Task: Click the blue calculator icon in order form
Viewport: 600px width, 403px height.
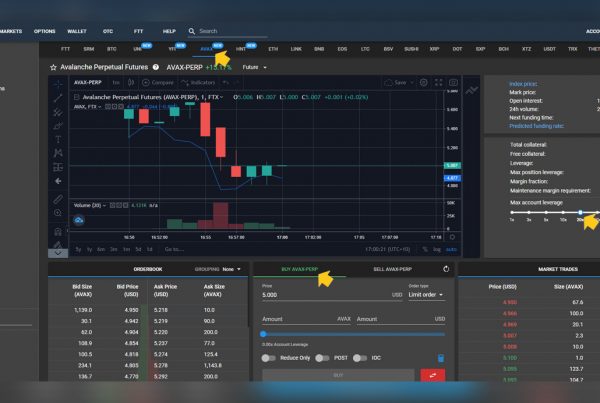Action: click(x=441, y=358)
